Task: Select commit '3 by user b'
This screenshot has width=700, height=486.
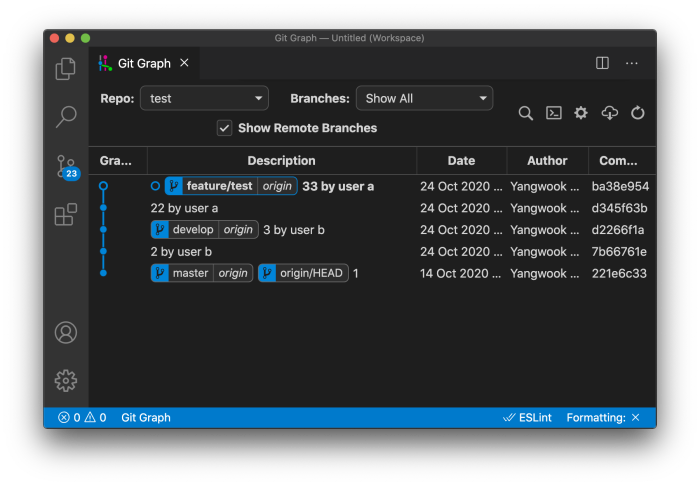Action: click(294, 230)
